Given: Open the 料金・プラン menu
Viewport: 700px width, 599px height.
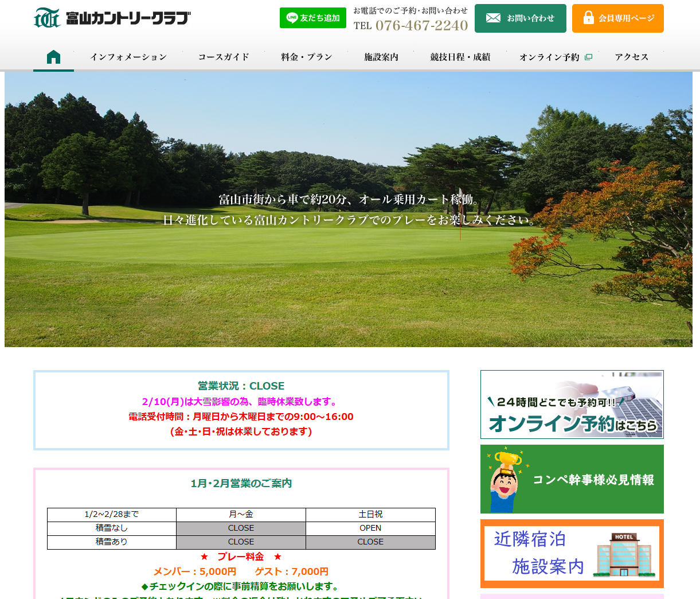Looking at the screenshot, I should [x=307, y=57].
